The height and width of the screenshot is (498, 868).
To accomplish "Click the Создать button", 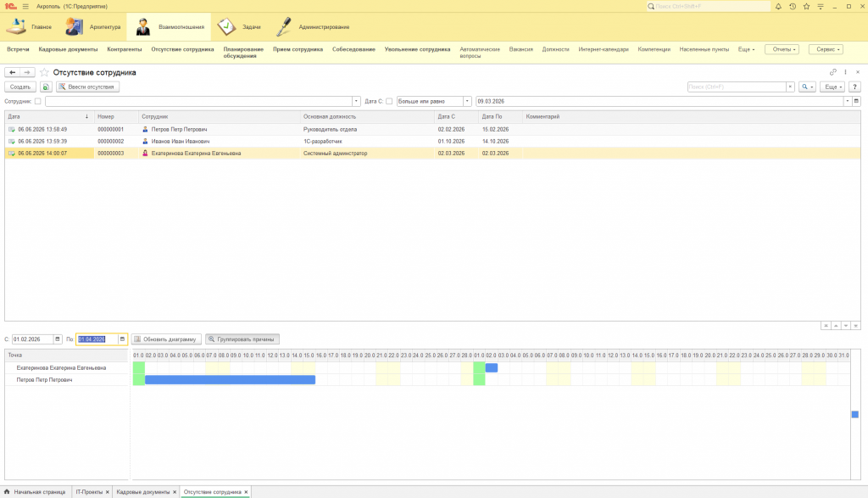I will pos(20,87).
